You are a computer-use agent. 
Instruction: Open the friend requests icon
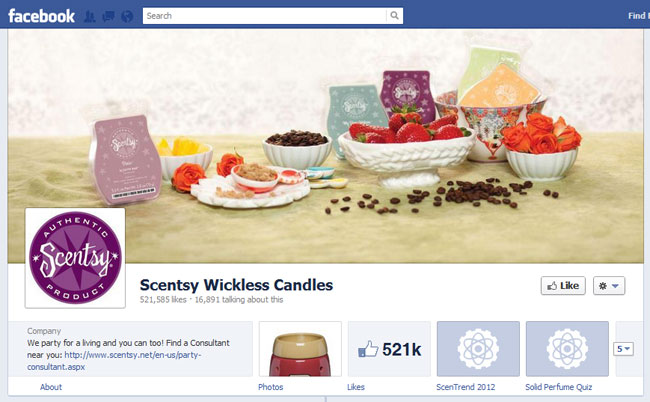(90, 17)
